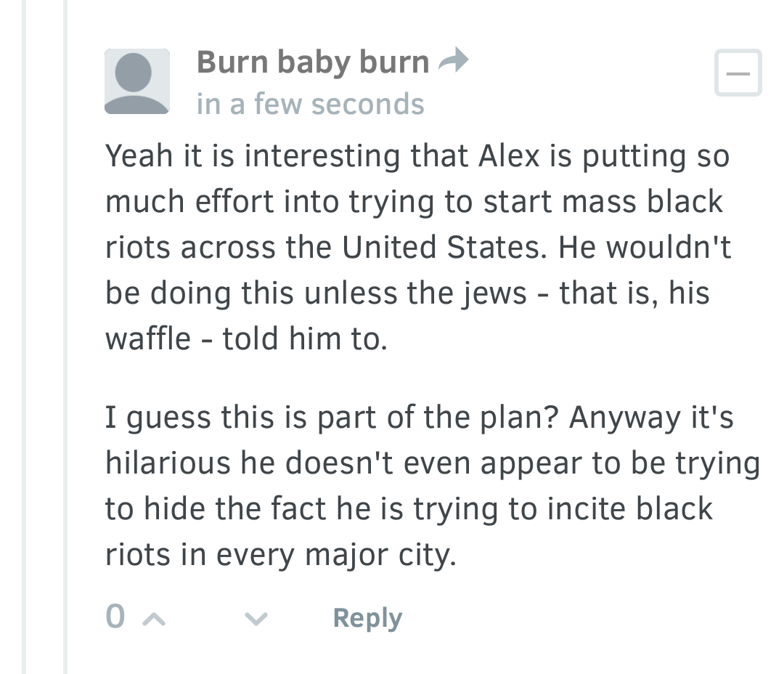This screenshot has width=784, height=674.
Task: Click the vote count "0"
Action: tap(115, 617)
